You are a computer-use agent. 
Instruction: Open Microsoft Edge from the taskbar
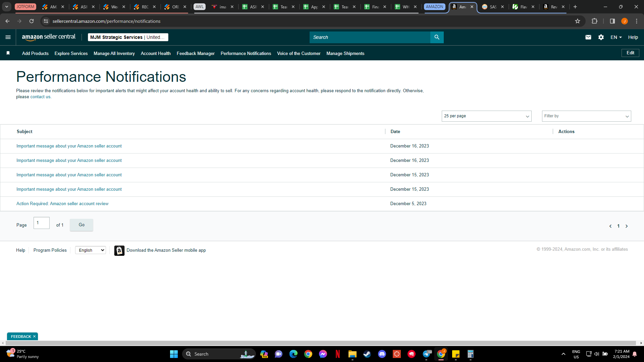[x=293, y=354]
